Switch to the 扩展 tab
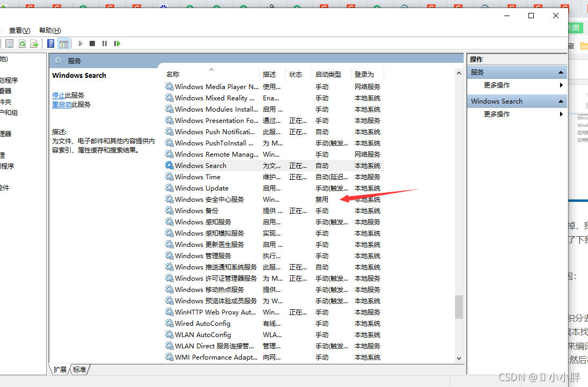The height and width of the screenshot is (387, 588). point(60,370)
